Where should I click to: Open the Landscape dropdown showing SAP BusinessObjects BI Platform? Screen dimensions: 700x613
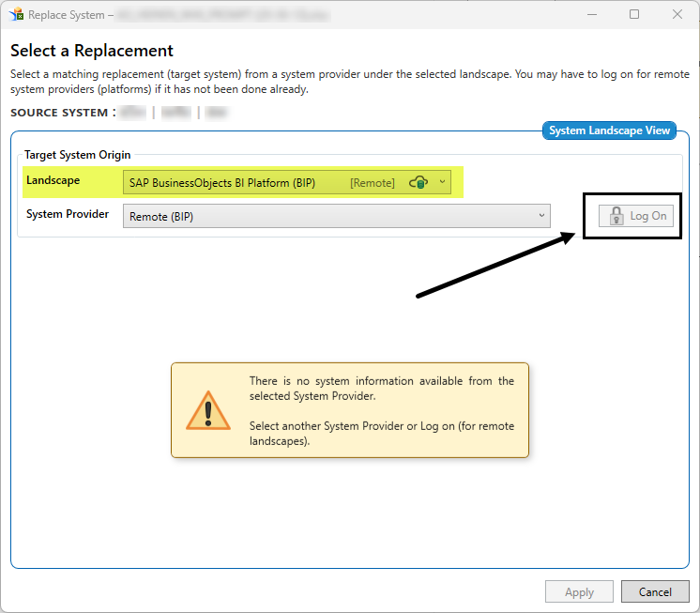tap(287, 182)
